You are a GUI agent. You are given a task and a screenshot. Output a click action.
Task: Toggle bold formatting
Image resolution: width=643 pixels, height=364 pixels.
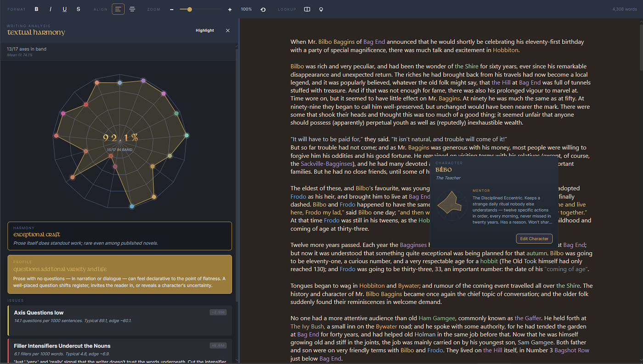pos(37,9)
